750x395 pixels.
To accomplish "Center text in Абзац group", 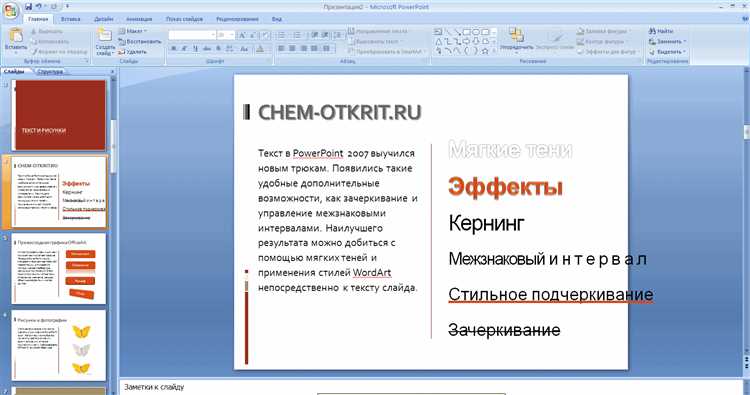I will 292,49.
